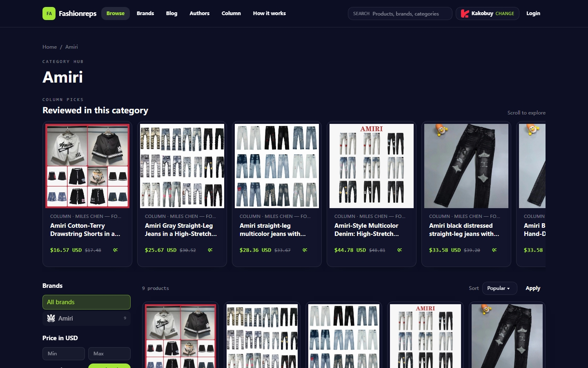The width and height of the screenshot is (588, 368).
Task: Click the reviewed AMIRI-labeled denim thumbnail
Action: pyautogui.click(x=372, y=166)
